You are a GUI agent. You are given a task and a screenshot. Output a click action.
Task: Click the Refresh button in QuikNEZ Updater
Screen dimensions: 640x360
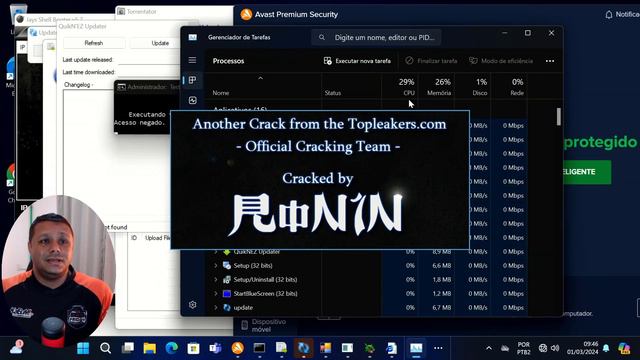94,43
